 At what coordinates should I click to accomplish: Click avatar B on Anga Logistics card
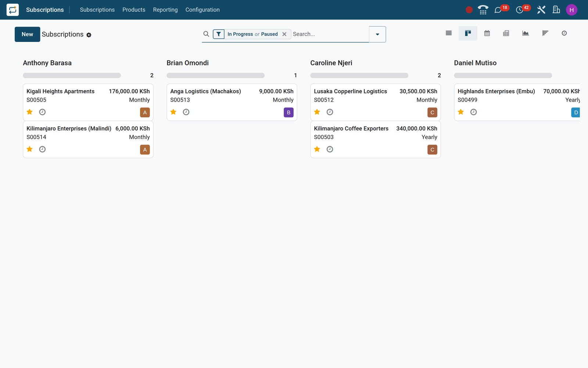288,113
